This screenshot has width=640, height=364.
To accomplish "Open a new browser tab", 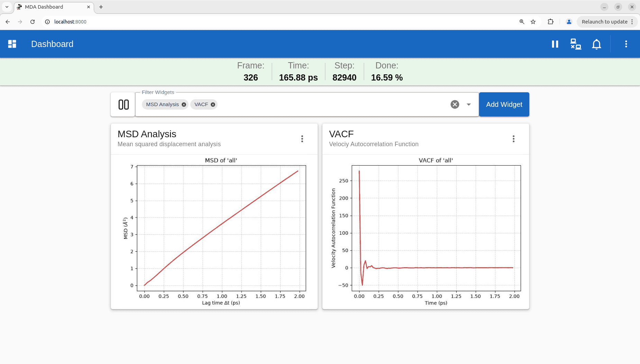I will point(101,7).
